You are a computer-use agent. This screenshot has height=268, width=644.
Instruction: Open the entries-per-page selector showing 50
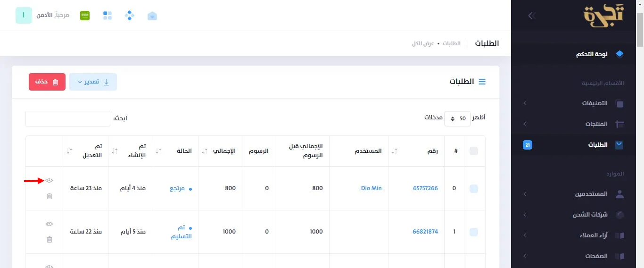click(457, 118)
